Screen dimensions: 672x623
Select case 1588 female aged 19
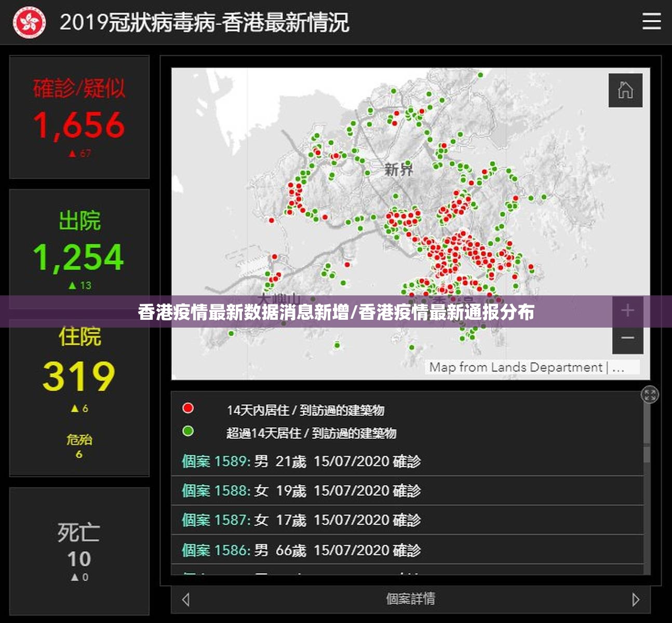301,491
